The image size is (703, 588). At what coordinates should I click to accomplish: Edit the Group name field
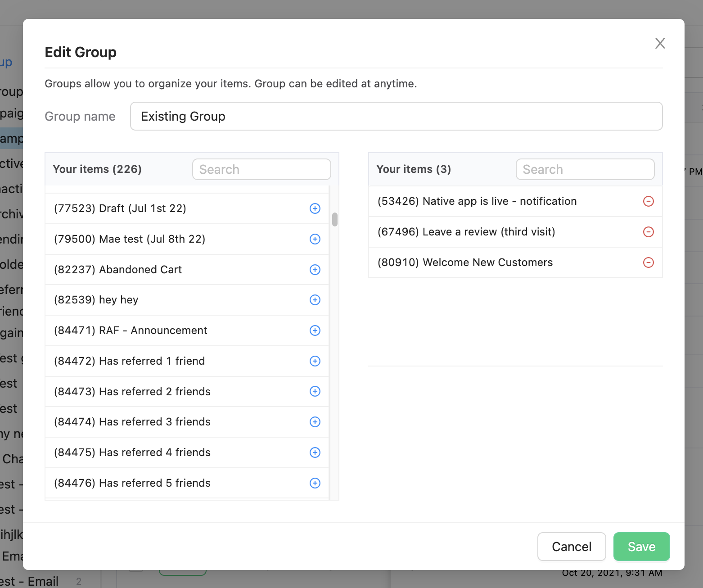[396, 116]
